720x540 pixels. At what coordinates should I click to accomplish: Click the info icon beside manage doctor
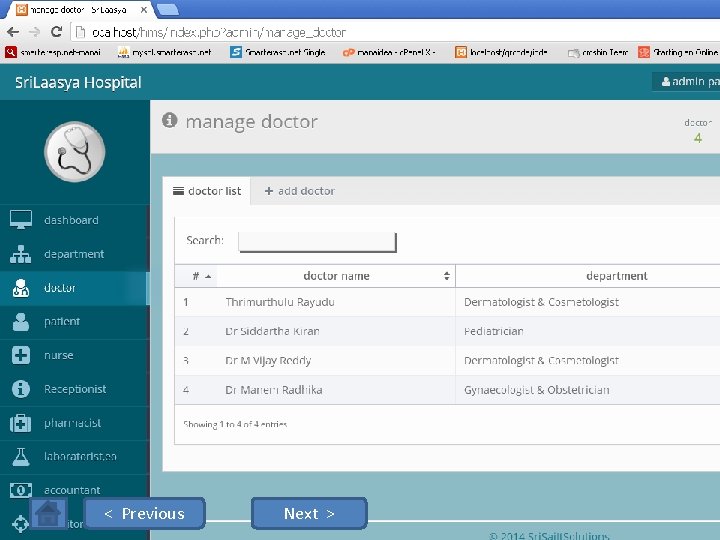point(169,120)
